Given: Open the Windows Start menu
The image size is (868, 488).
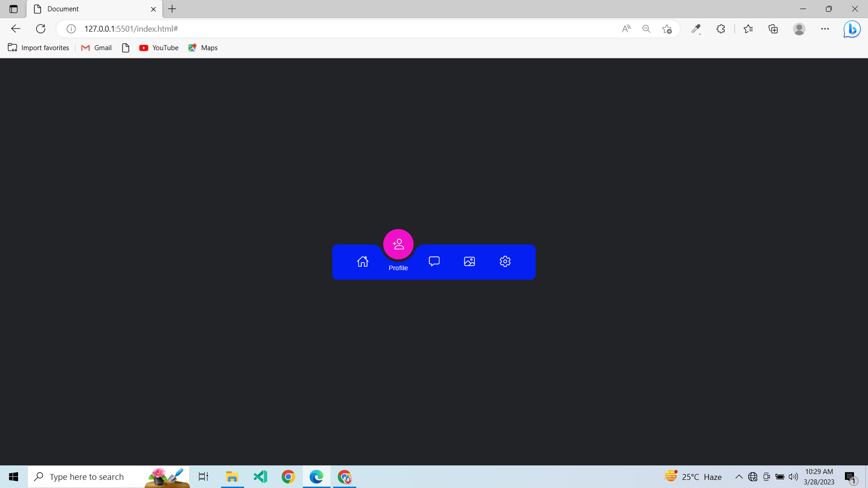Looking at the screenshot, I should pyautogui.click(x=13, y=477).
